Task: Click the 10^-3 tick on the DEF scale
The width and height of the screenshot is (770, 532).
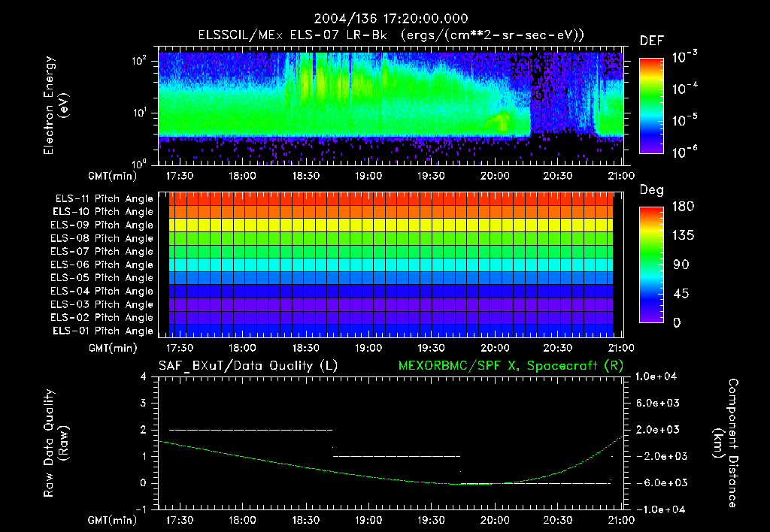Action: coord(684,56)
